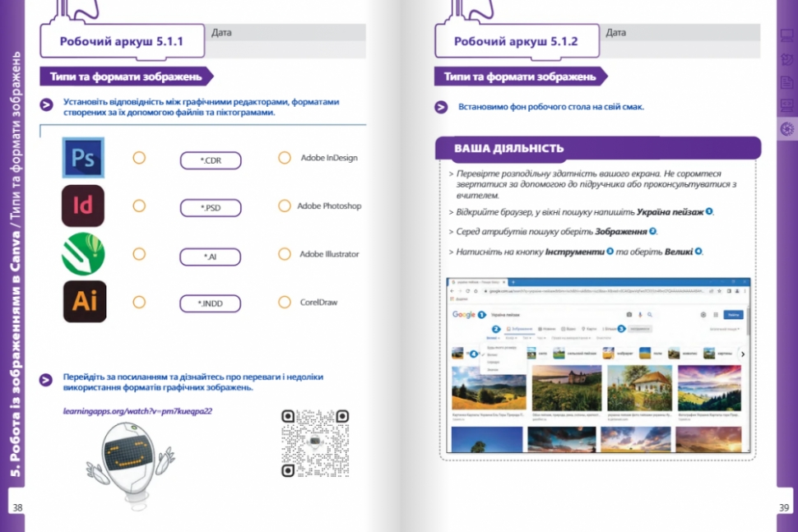Select the circle beside Adobe InDesign label

tap(285, 158)
